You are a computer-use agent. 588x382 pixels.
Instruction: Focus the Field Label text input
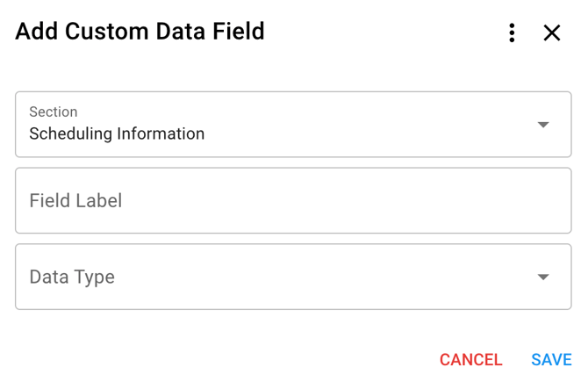(293, 201)
